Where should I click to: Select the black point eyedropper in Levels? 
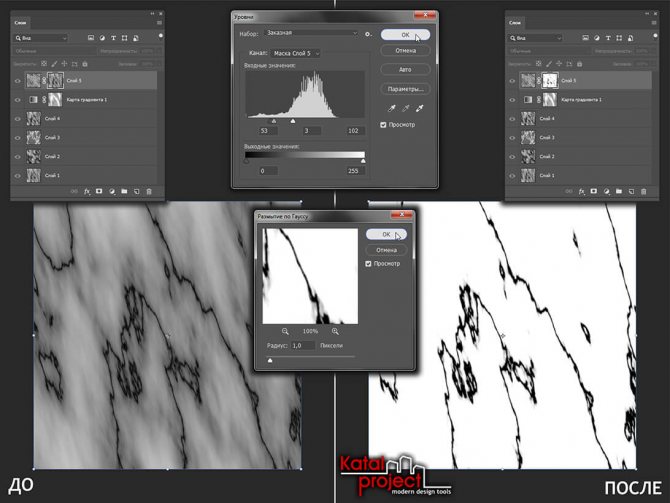point(391,107)
